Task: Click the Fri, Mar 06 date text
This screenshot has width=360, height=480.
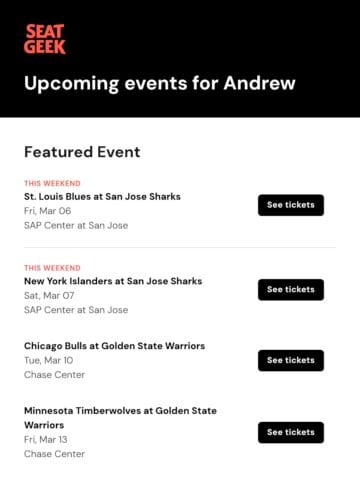Action: (x=48, y=211)
